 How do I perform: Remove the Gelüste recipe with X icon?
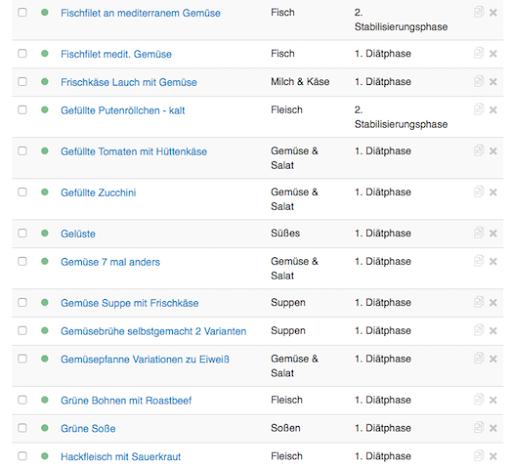tap(493, 233)
